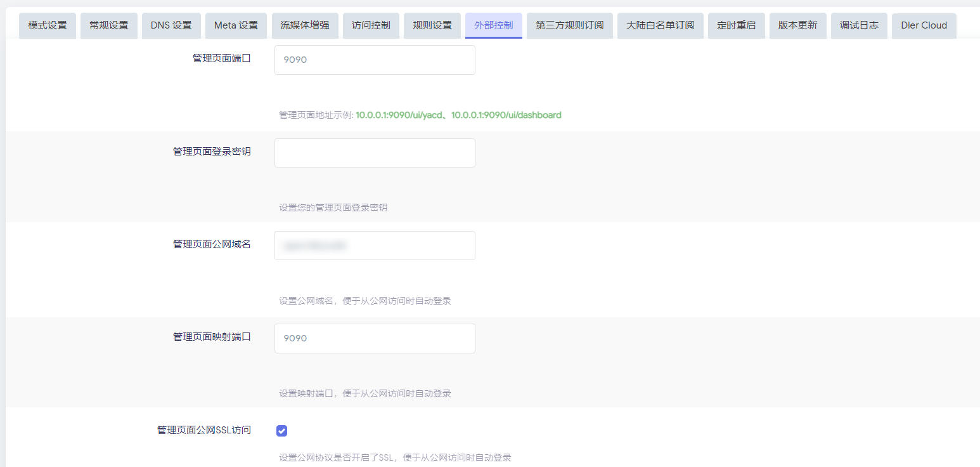Select the 定时重启 tab
The width and height of the screenshot is (980, 467).
(x=736, y=25)
